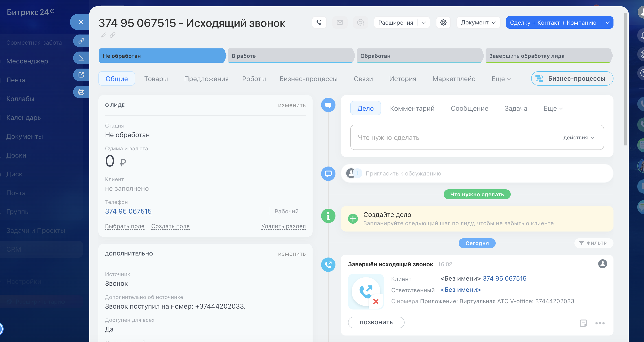This screenshot has height=342, width=644.
Task: Click the open-in-new-window side icon
Action: [x=81, y=75]
